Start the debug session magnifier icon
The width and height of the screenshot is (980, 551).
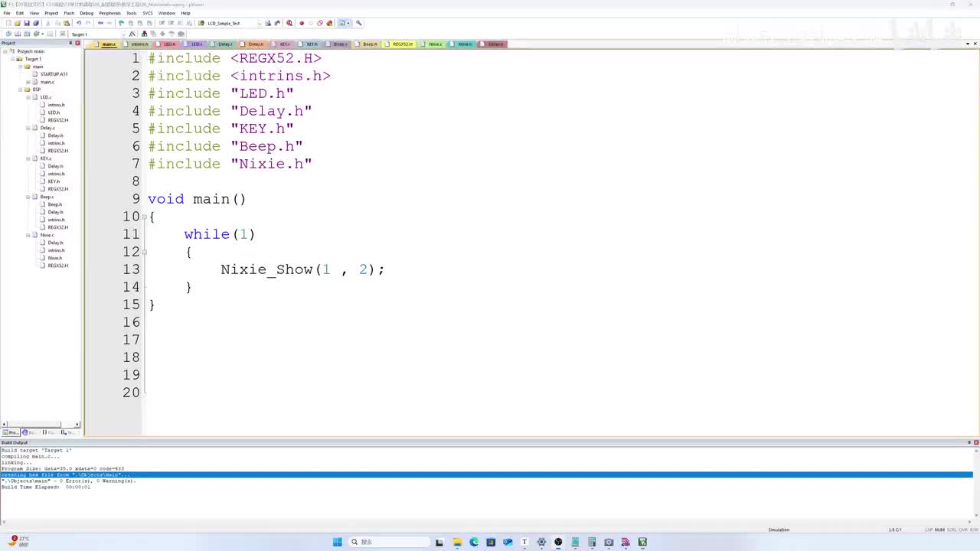tap(289, 23)
